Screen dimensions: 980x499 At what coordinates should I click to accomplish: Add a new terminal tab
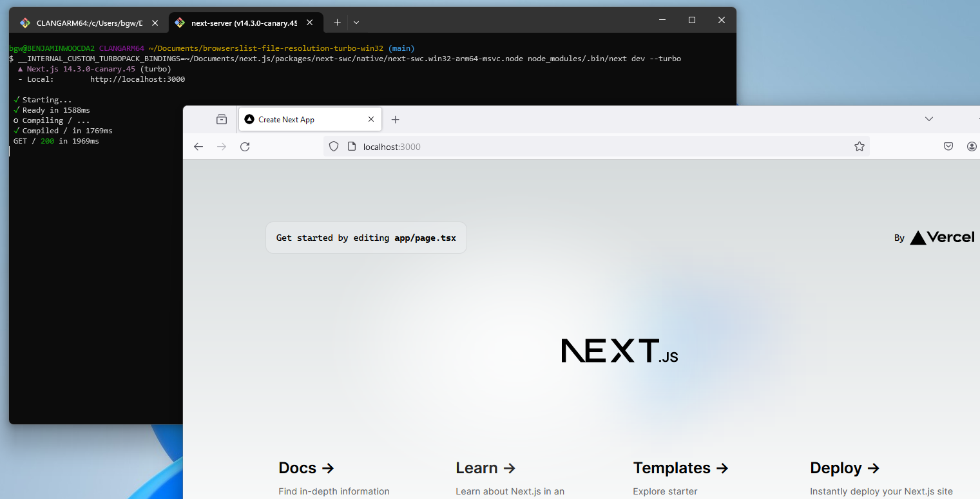click(x=337, y=23)
